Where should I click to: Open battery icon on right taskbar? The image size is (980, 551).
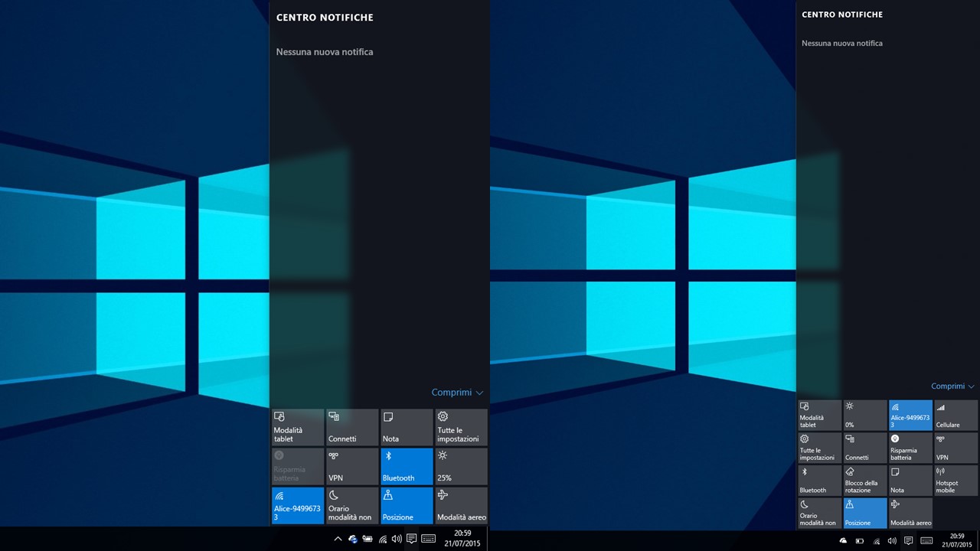(x=860, y=541)
